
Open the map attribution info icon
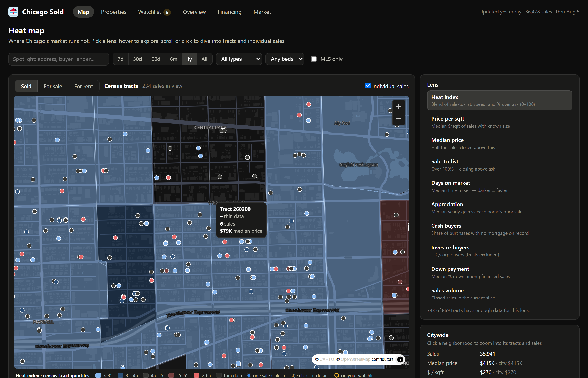pos(400,359)
